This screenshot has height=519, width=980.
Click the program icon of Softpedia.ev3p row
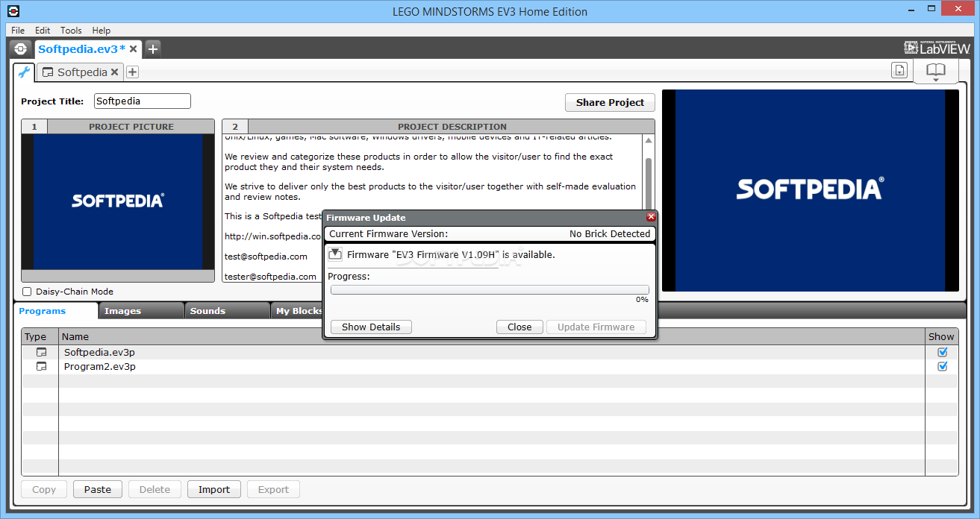pyautogui.click(x=41, y=352)
